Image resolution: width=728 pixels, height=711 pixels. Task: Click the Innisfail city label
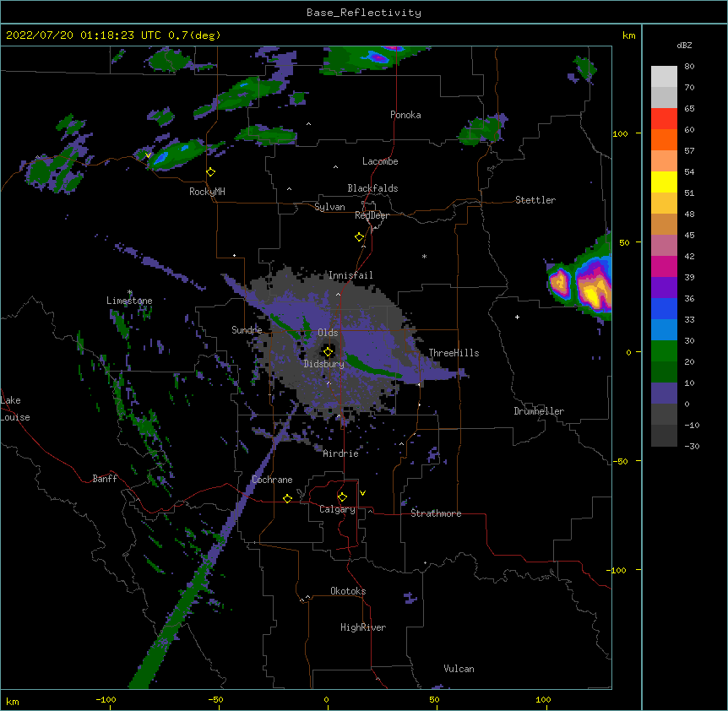[x=350, y=275]
